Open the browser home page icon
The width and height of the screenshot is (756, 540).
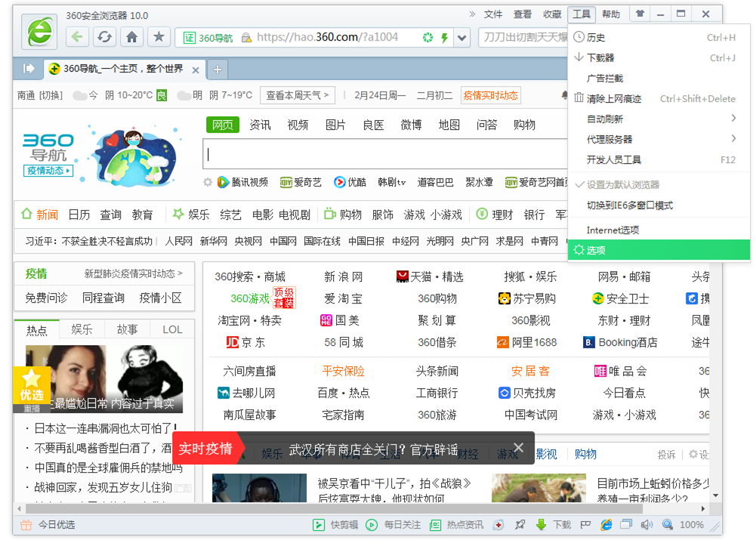pos(131,36)
